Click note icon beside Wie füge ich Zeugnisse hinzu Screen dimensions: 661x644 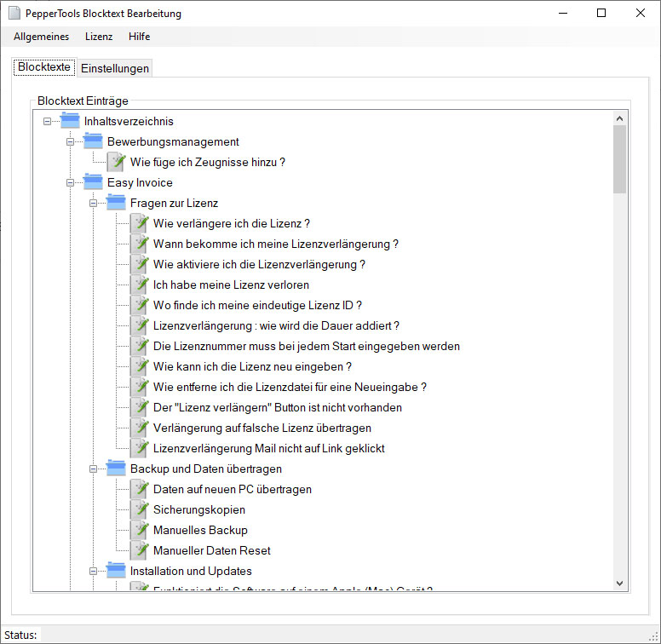117,162
